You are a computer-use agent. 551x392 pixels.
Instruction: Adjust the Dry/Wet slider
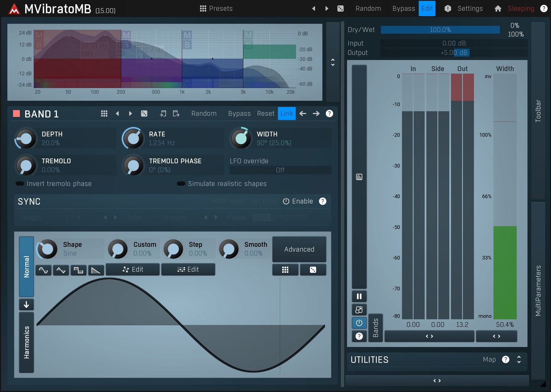point(440,30)
